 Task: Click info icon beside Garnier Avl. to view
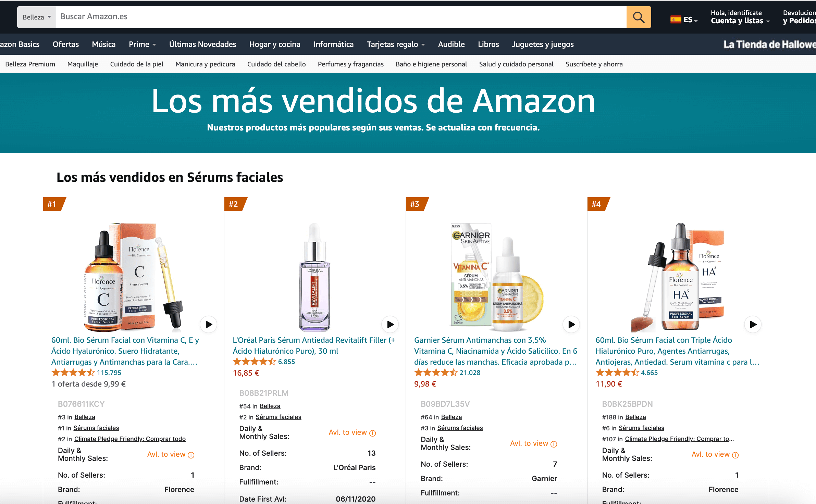coord(554,444)
